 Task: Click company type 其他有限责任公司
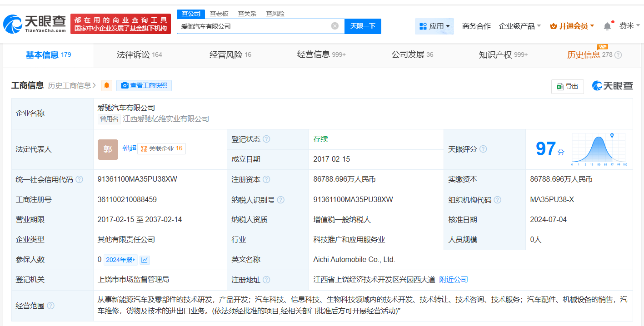click(x=126, y=240)
